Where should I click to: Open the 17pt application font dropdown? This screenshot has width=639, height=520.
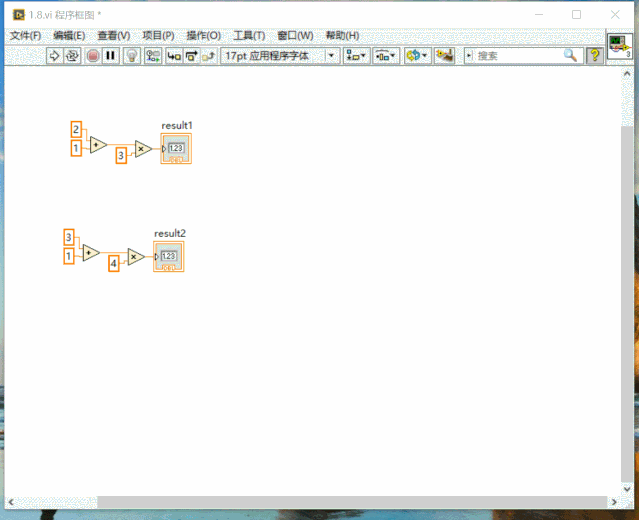(280, 56)
